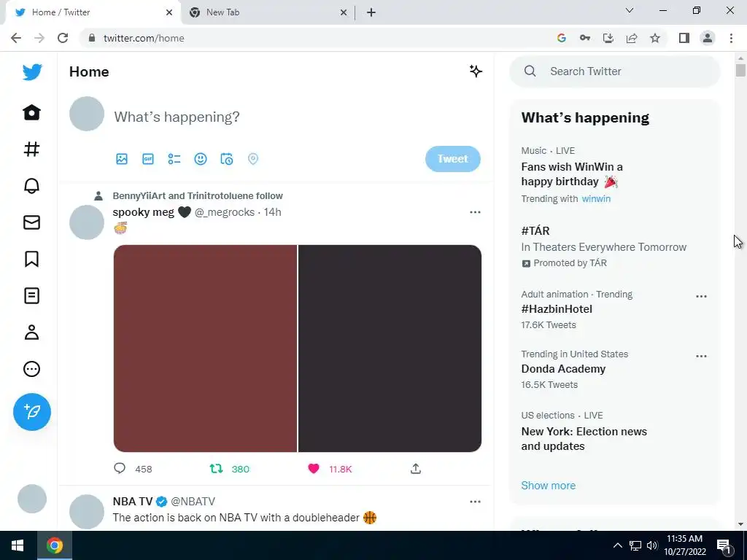
Task: Unlike spooky meg's tweet heart
Action: [314, 469]
